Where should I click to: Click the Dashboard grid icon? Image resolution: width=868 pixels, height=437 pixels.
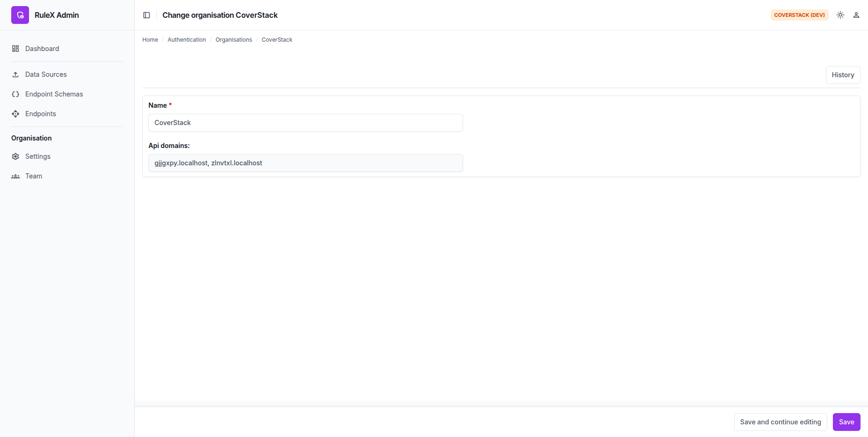(15, 49)
